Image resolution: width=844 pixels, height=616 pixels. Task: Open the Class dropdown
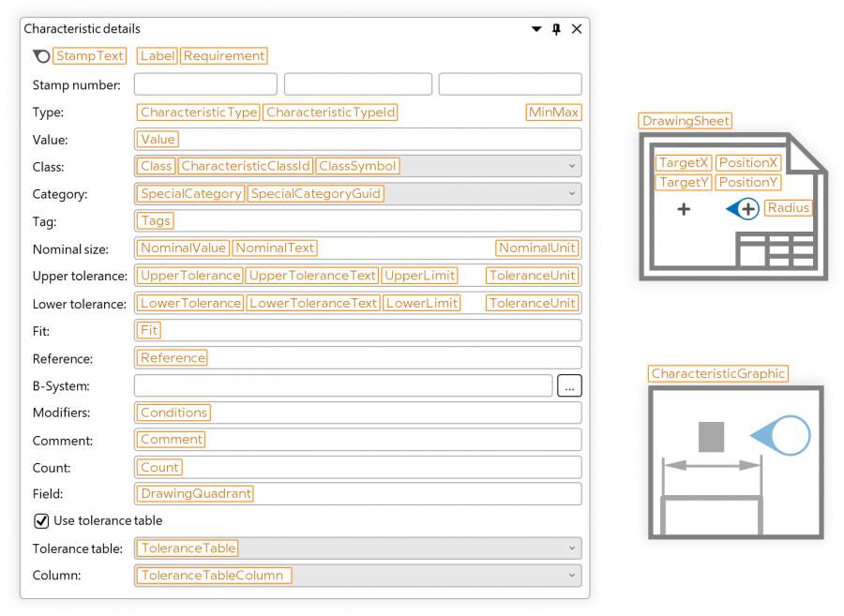pyautogui.click(x=358, y=166)
